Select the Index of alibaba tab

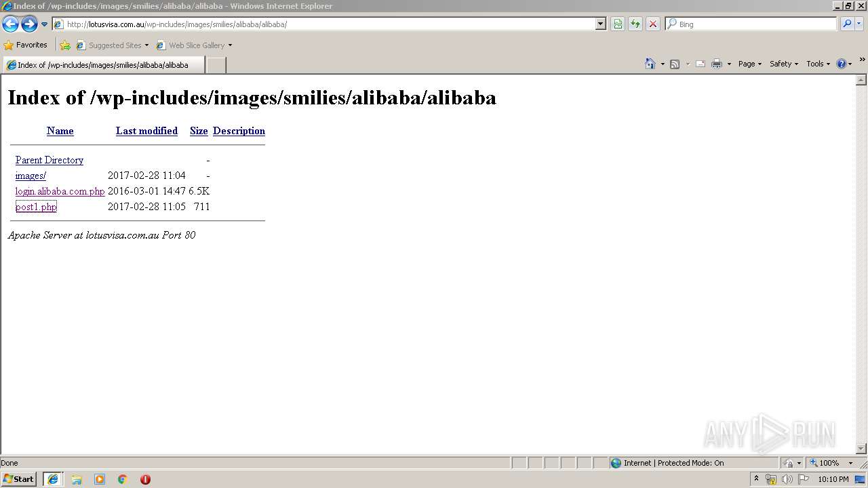[x=103, y=65]
